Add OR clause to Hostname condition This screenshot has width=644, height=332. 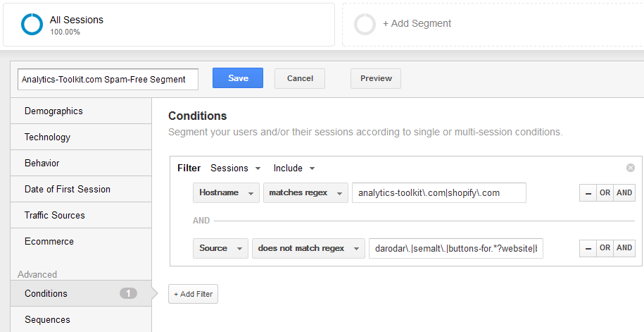click(x=605, y=192)
